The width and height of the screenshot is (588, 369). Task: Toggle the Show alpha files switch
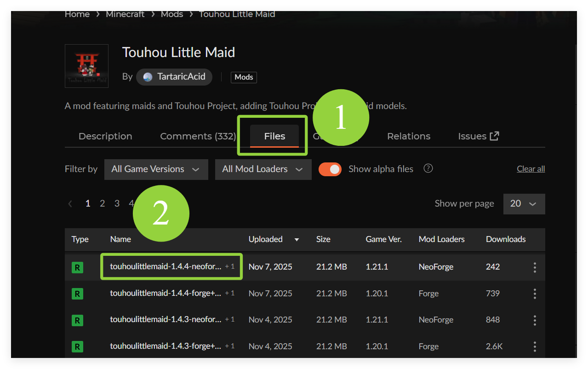(x=330, y=169)
